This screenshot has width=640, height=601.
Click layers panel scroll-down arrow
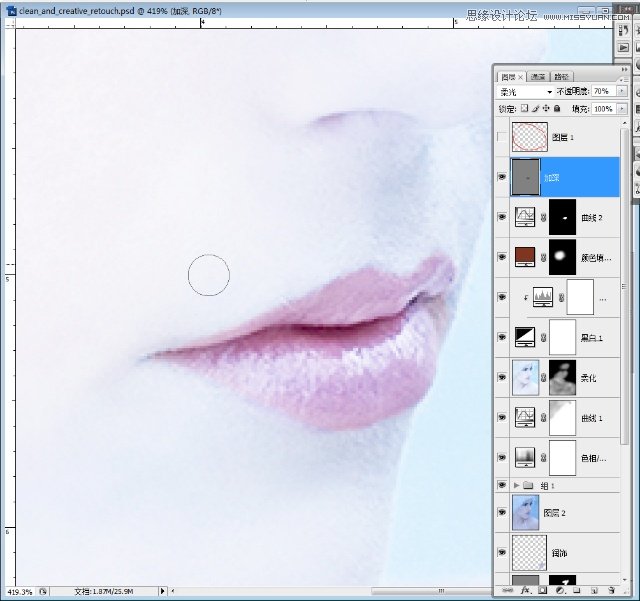tap(624, 579)
